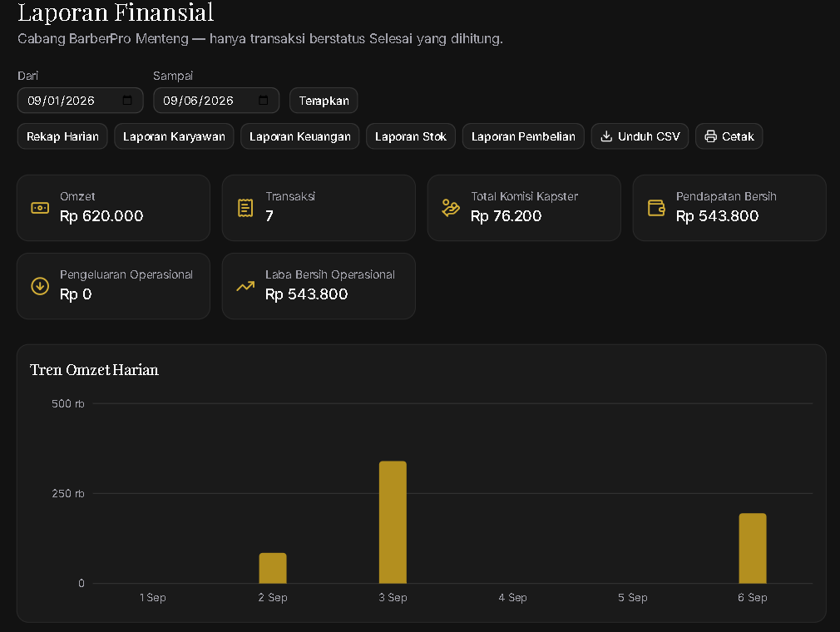The height and width of the screenshot is (632, 840).
Task: Click the Laba Bersih Operasional value Rp 543.800
Action: [306, 294]
